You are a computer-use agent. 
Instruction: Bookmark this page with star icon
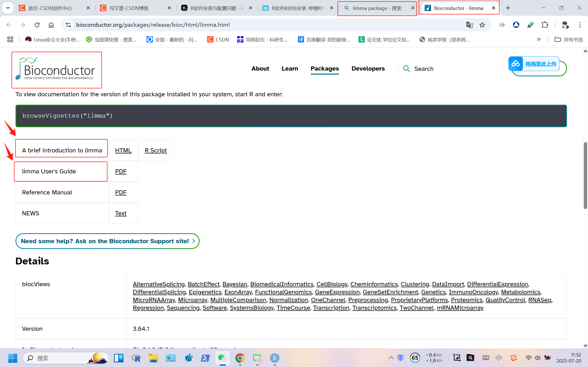[x=482, y=25]
